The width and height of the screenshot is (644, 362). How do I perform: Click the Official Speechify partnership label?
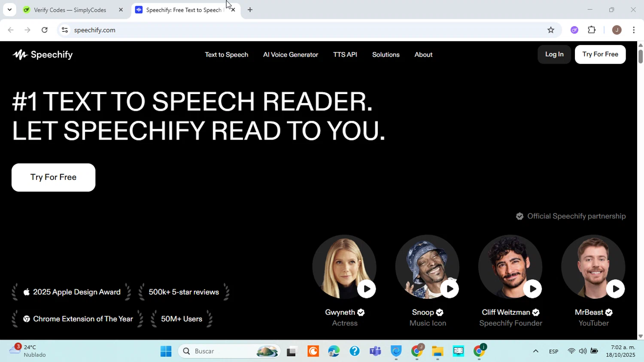pyautogui.click(x=571, y=216)
